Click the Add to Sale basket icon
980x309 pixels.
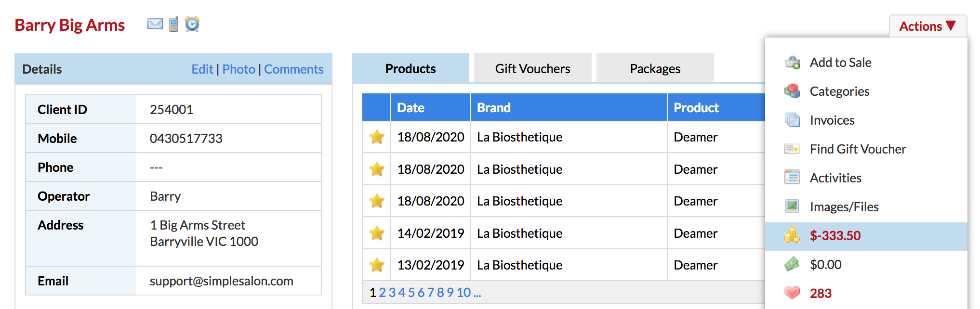[x=792, y=63]
